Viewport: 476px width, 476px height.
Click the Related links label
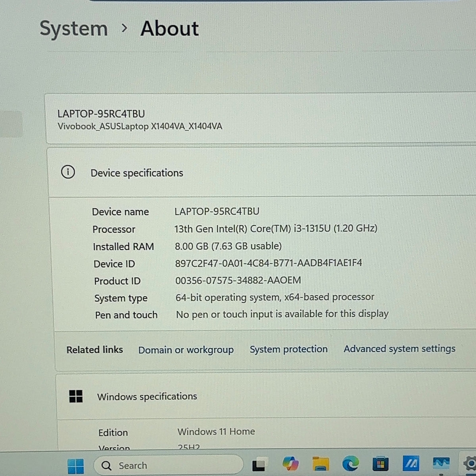94,350
